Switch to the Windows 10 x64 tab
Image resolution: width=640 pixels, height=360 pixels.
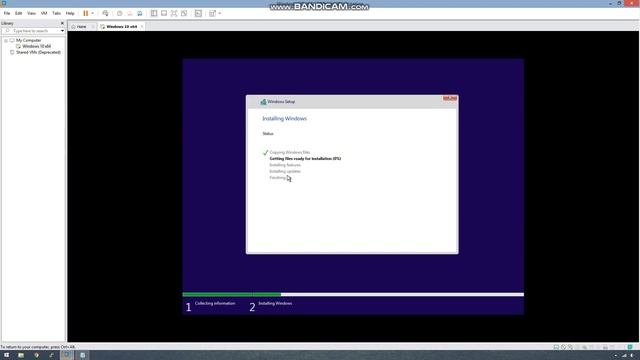[x=121, y=27]
